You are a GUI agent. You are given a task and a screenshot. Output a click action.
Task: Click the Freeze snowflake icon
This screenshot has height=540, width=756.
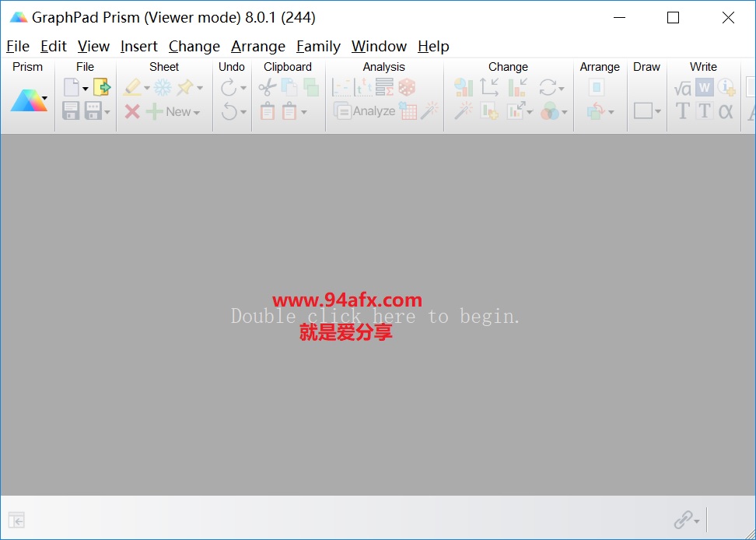pos(163,87)
